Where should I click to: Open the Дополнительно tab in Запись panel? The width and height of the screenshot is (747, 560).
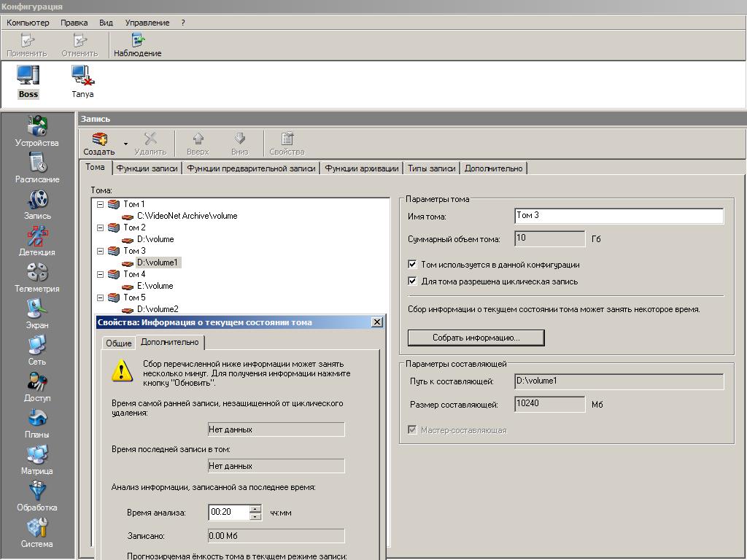[x=494, y=168]
